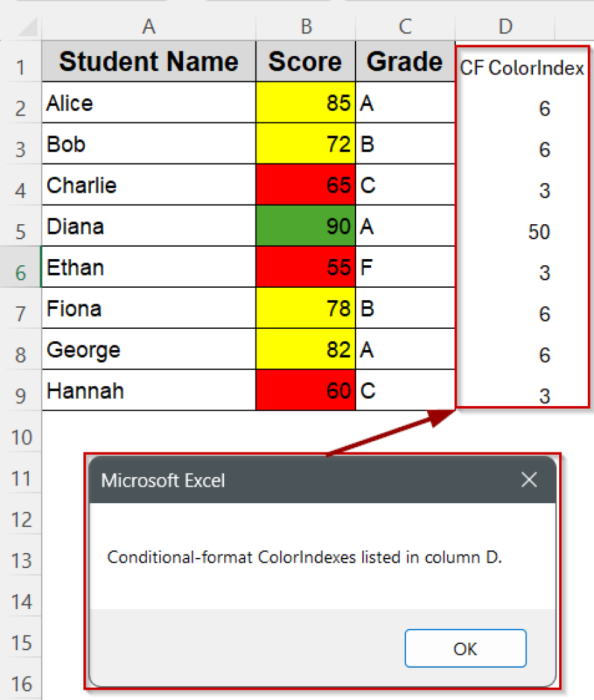This screenshot has width=594, height=700.
Task: Select the Score header cell
Action: point(306,62)
